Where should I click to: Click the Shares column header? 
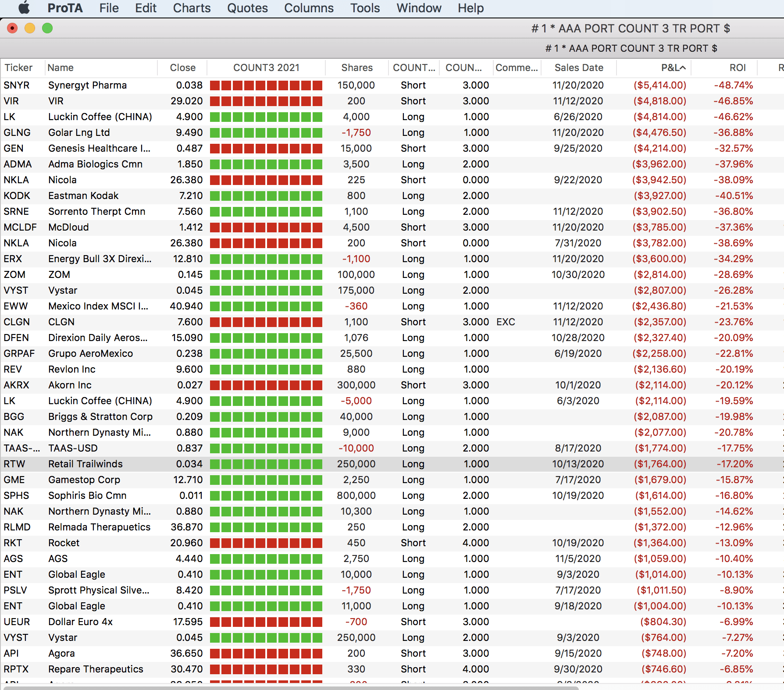tap(356, 68)
